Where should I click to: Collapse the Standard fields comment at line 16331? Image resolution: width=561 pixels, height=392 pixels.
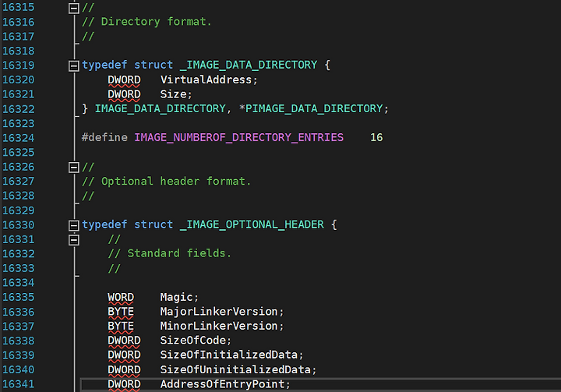point(74,240)
